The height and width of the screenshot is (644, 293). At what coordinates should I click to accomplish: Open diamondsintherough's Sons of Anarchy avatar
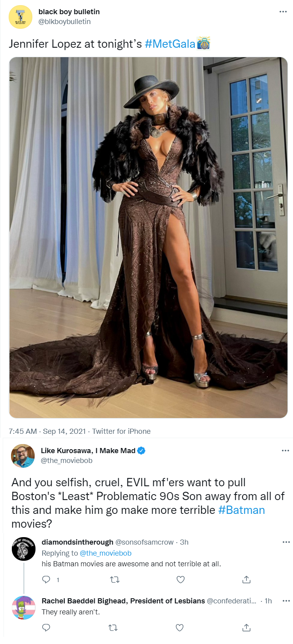(x=24, y=549)
